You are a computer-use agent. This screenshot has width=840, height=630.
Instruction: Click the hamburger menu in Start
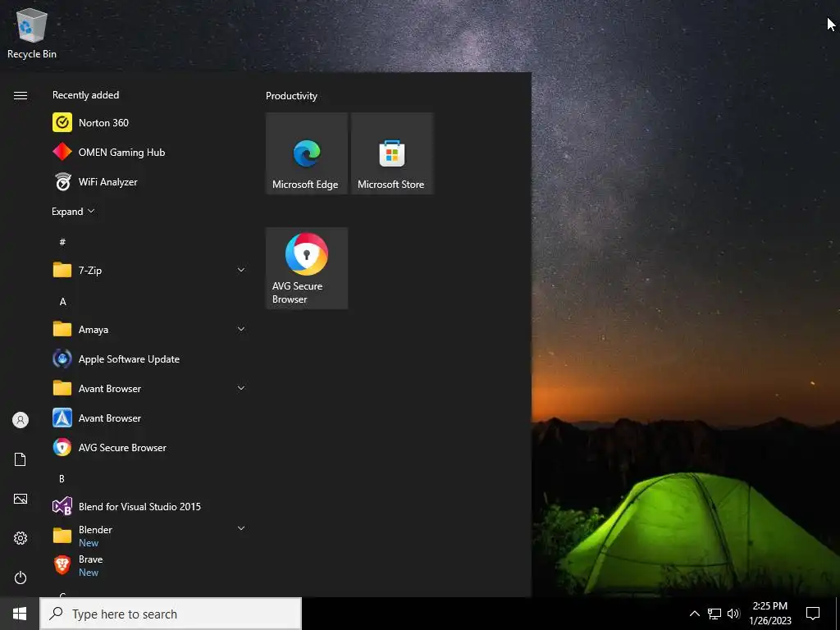coord(21,95)
